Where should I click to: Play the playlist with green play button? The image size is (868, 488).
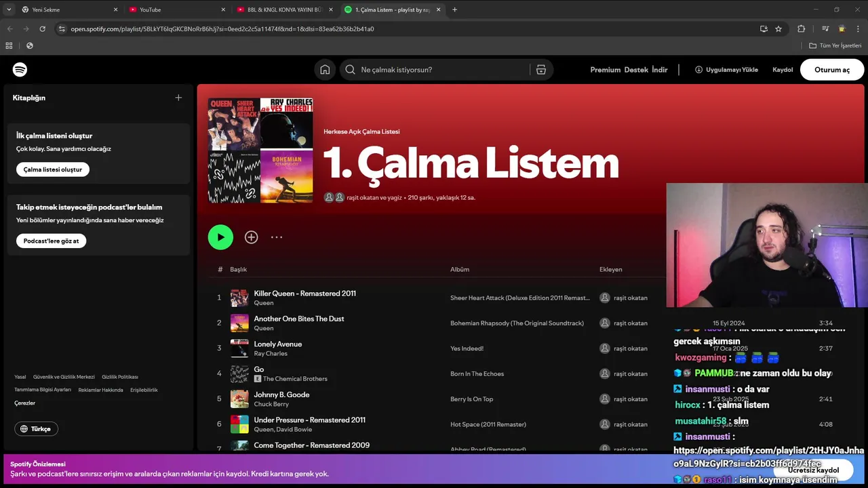point(220,237)
